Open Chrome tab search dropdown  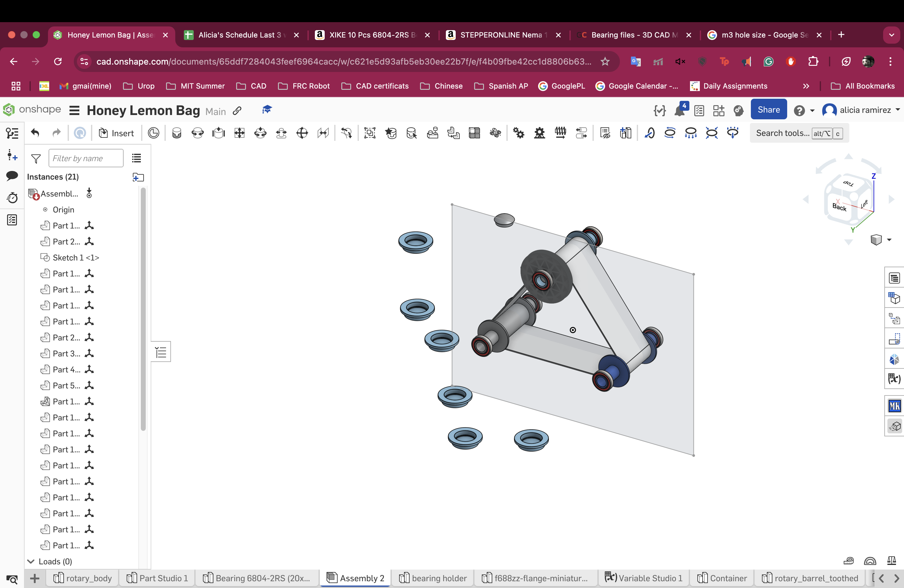click(891, 35)
